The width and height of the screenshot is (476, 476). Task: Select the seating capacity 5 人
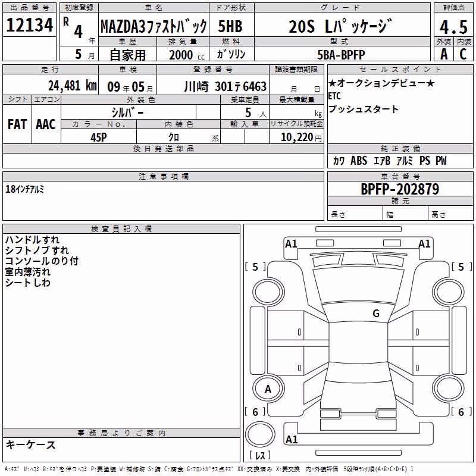pos(255,112)
